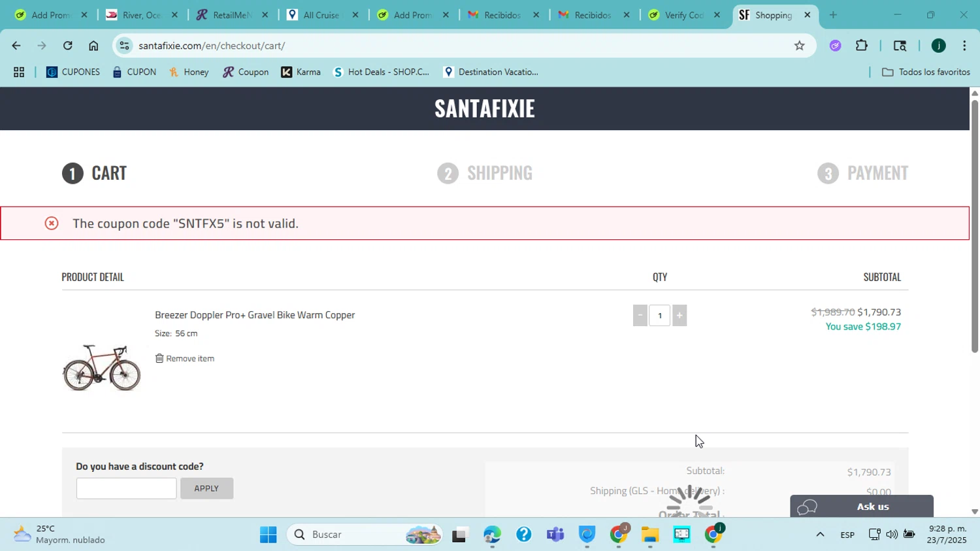This screenshot has height=551, width=980.
Task: Close the Verify Cod tab
Action: (x=717, y=15)
